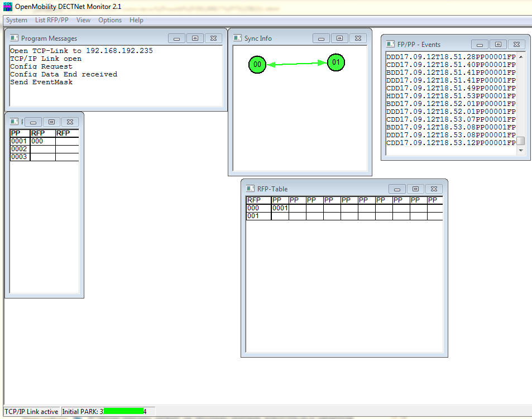Viewport: 532px width, 419px height.
Task: Close the RFP-Table window
Action: [x=434, y=189]
